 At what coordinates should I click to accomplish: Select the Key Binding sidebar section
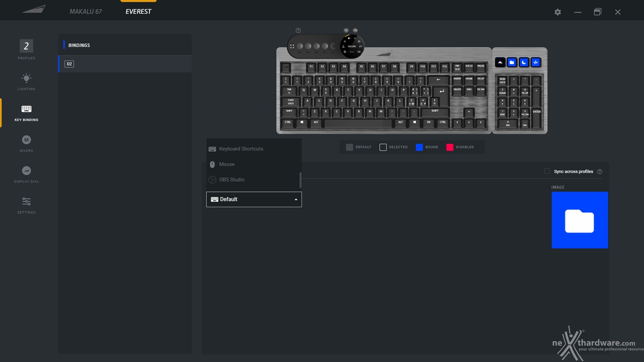click(x=26, y=113)
